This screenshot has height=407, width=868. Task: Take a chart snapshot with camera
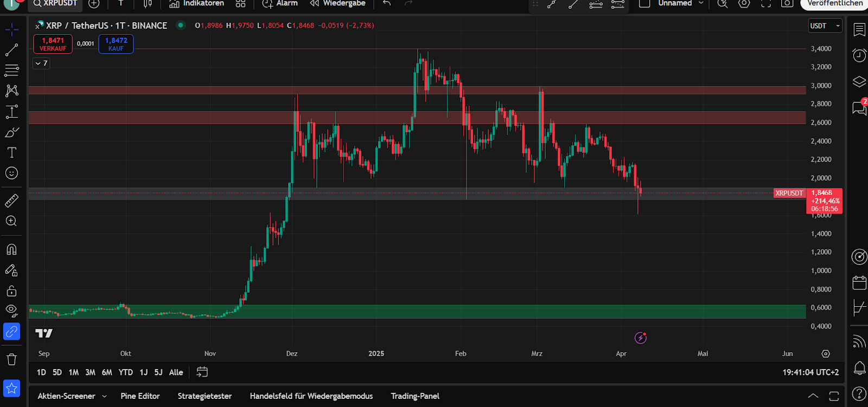click(x=787, y=3)
